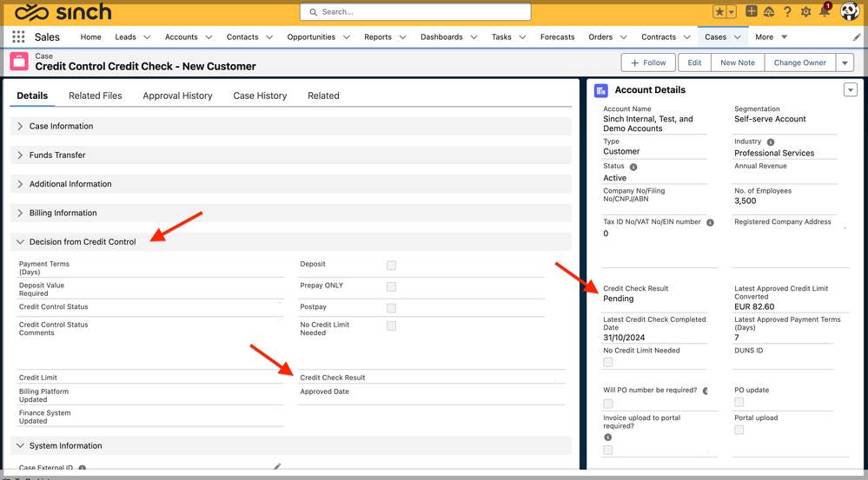Viewport: 868px width, 480px height.
Task: Switch to the Approval History tab
Action: 178,95
